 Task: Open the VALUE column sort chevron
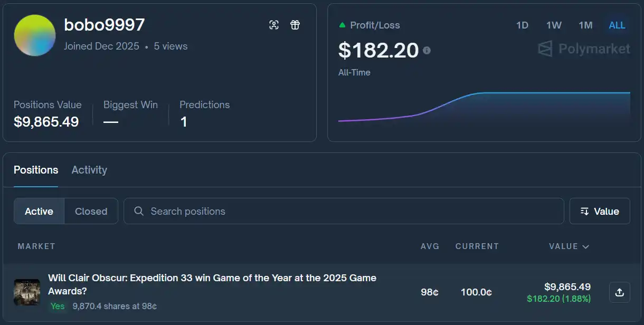(585, 246)
